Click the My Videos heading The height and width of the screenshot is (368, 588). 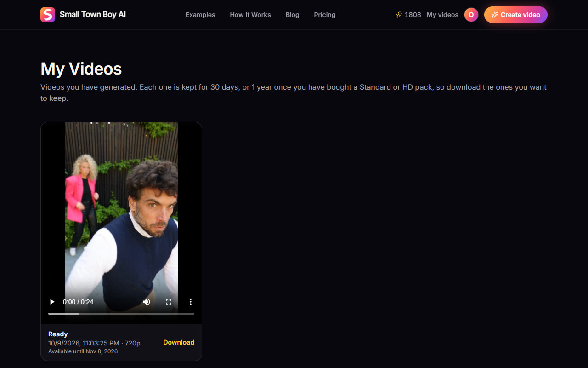(x=81, y=69)
